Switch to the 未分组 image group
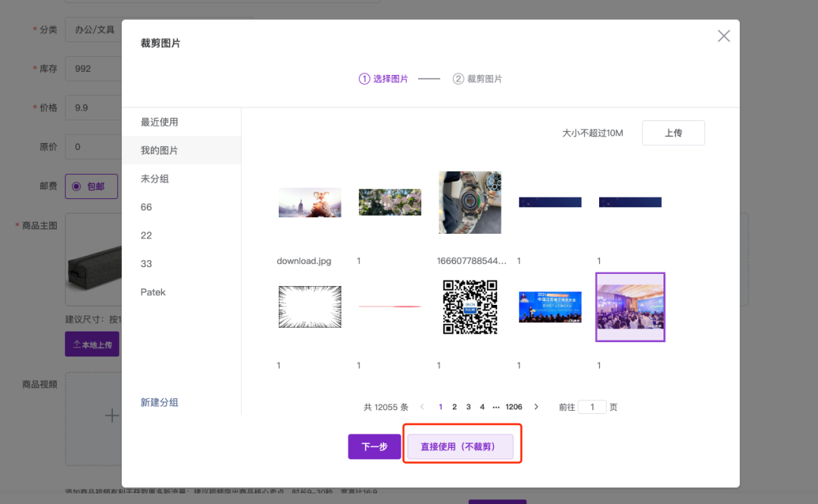 155,179
